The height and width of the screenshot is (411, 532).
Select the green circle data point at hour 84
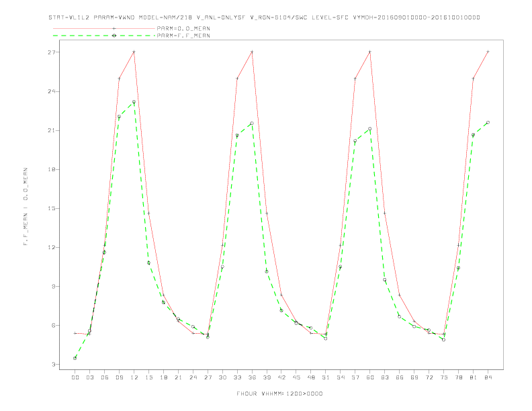488,122
